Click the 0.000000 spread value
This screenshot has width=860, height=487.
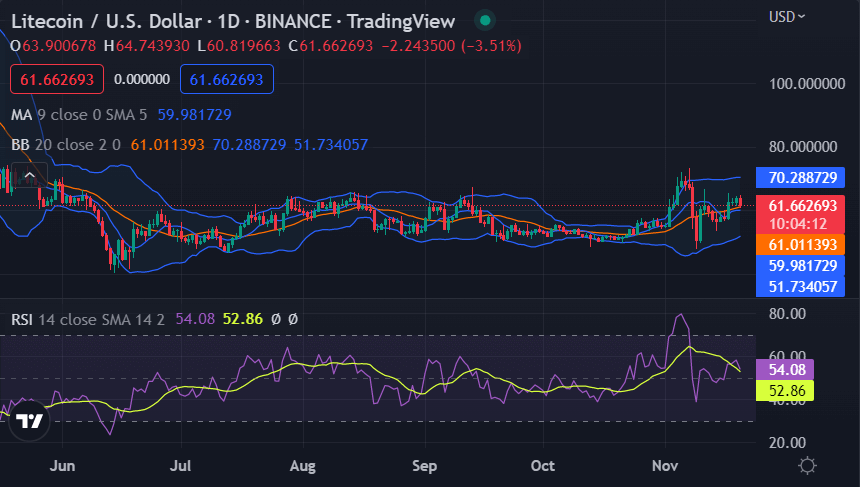[142, 80]
